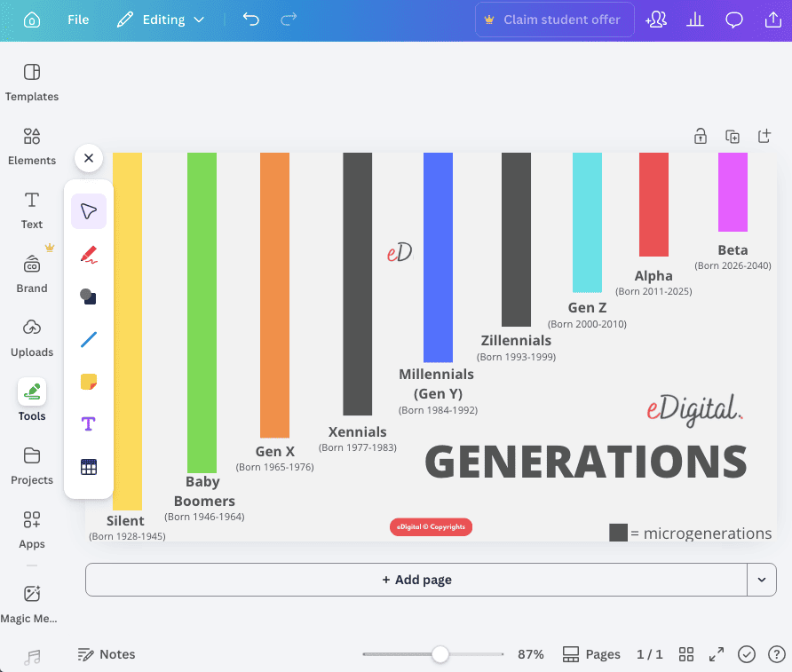The height and width of the screenshot is (672, 792).
Task: Select the Tools sidebar item
Action: pos(32,399)
